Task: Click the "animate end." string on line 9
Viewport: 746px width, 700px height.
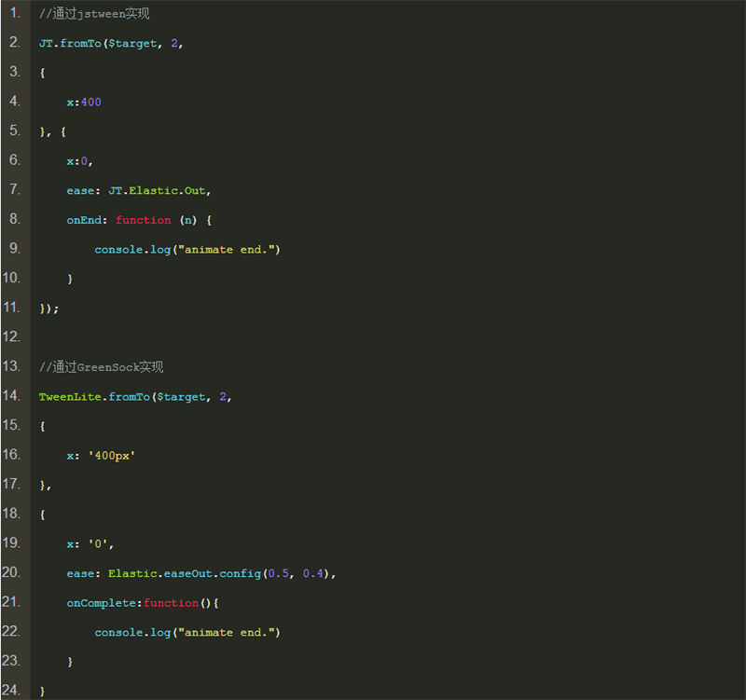Action: tap(223, 250)
